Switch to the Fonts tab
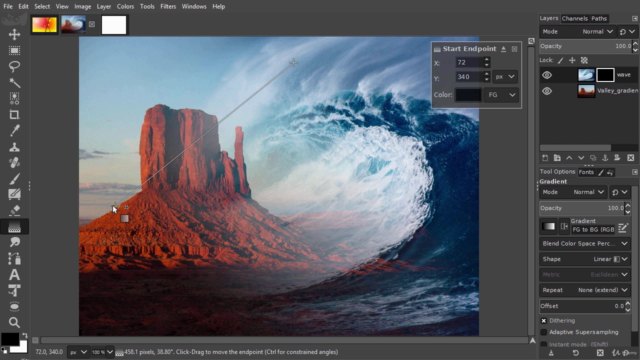The height and width of the screenshot is (360, 640). pos(586,172)
